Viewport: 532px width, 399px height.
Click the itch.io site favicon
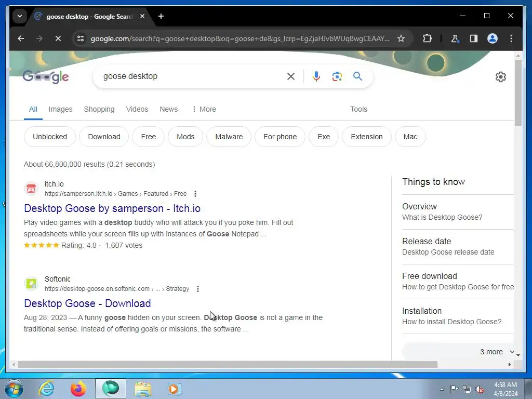pyautogui.click(x=31, y=189)
